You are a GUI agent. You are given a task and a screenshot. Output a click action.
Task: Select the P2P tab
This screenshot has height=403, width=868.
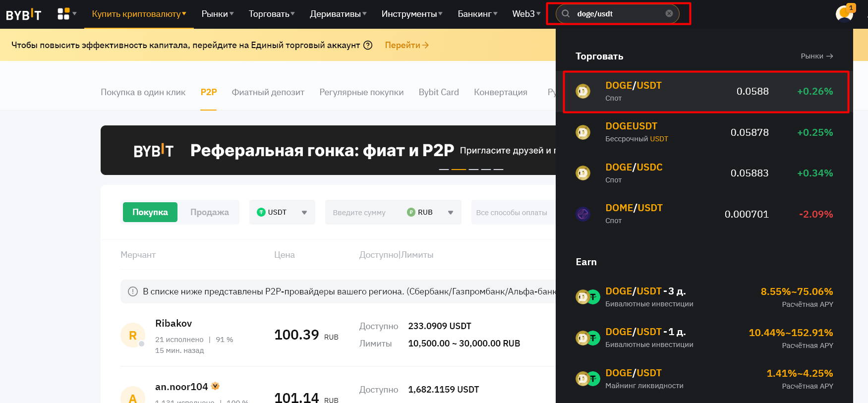(x=209, y=92)
